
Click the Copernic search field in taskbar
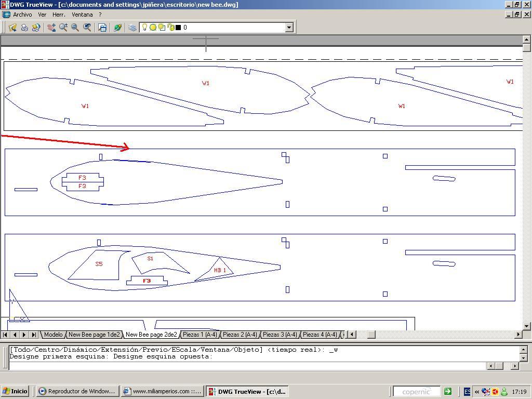pyautogui.click(x=417, y=391)
